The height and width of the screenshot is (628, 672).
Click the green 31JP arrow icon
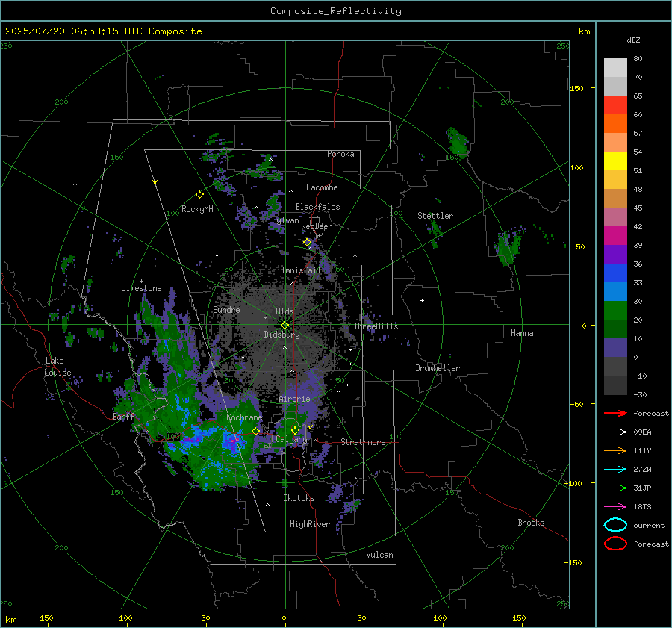click(615, 488)
